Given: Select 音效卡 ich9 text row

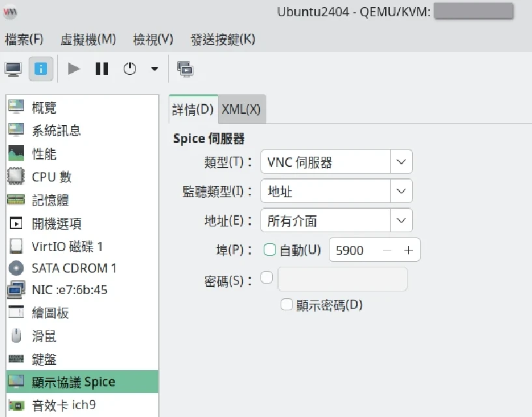Looking at the screenshot, I should pos(64,405).
